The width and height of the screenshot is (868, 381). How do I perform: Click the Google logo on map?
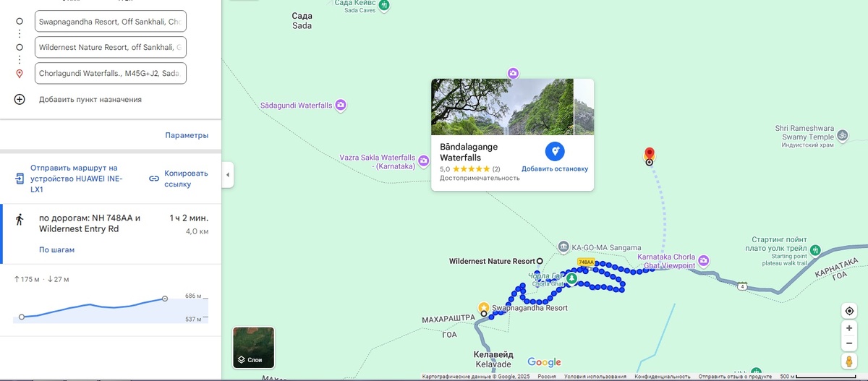tap(545, 362)
